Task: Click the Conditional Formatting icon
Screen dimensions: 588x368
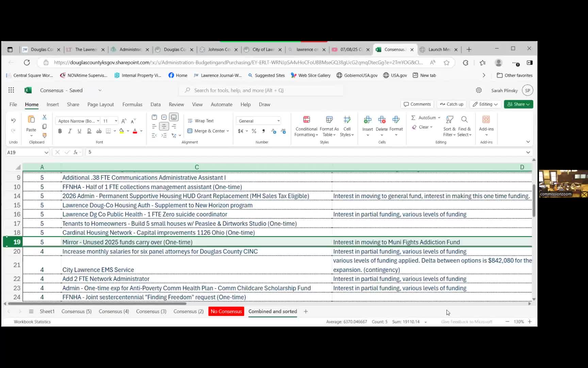Action: [306, 120]
